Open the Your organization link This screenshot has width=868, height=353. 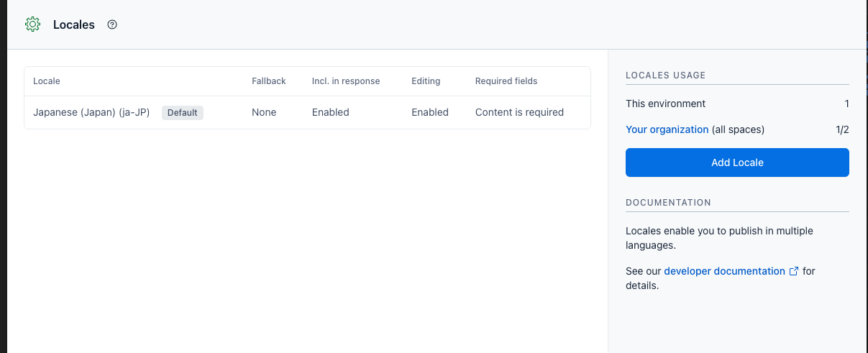coord(667,129)
